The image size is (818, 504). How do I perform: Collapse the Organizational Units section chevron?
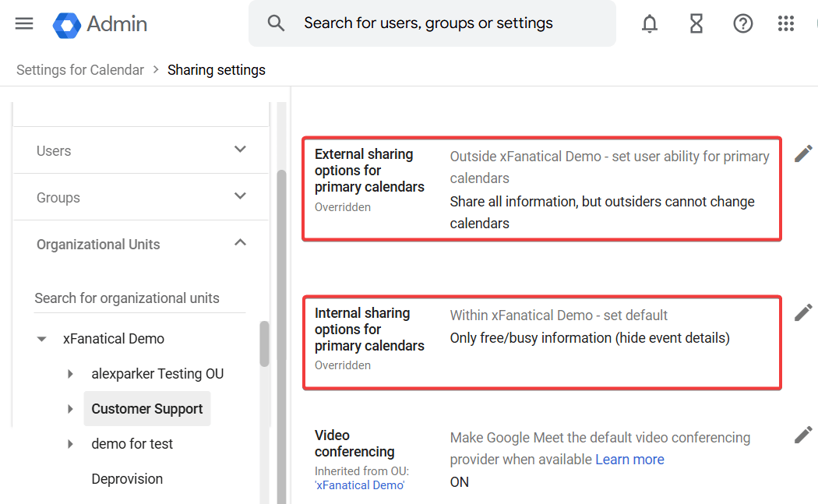pos(240,242)
